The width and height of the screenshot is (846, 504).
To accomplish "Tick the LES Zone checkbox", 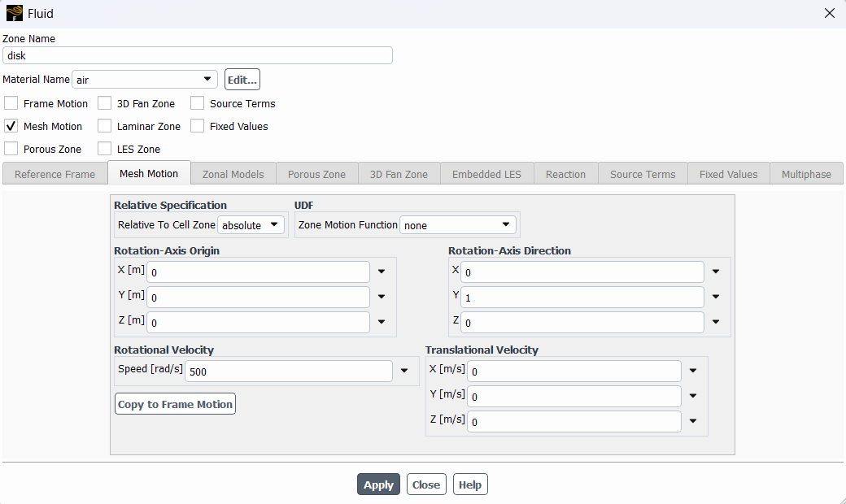I will [x=105, y=149].
